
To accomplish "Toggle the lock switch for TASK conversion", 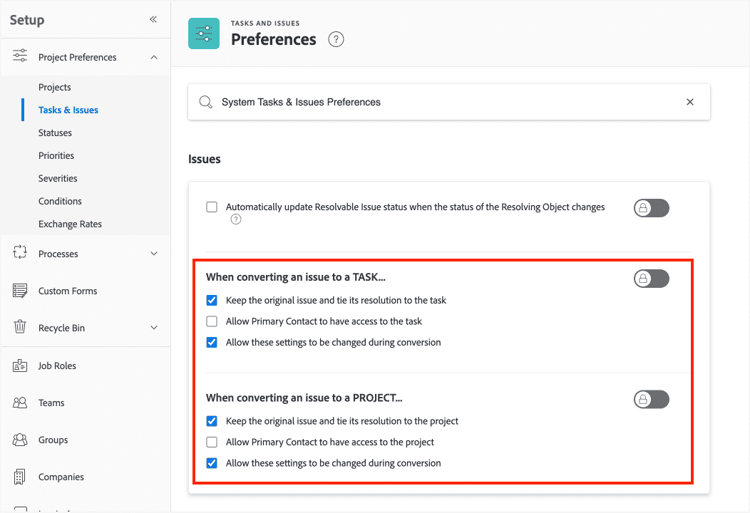I will (x=651, y=279).
